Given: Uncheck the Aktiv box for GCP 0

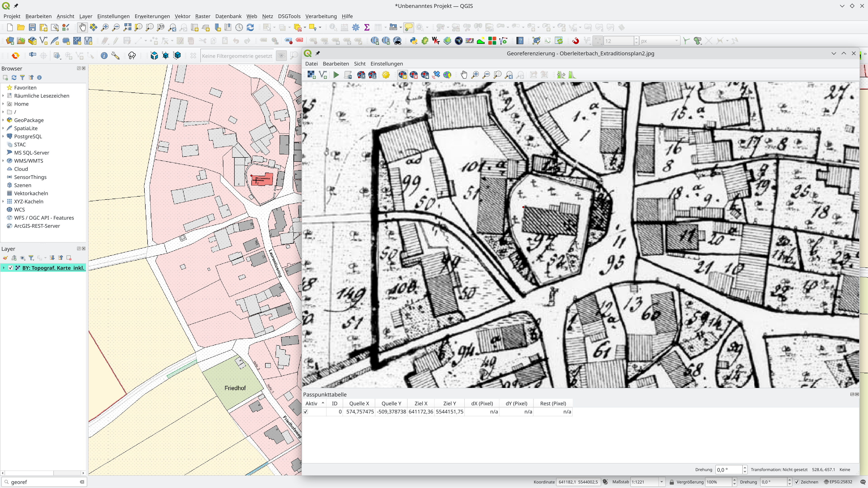Looking at the screenshot, I should pos(306,412).
